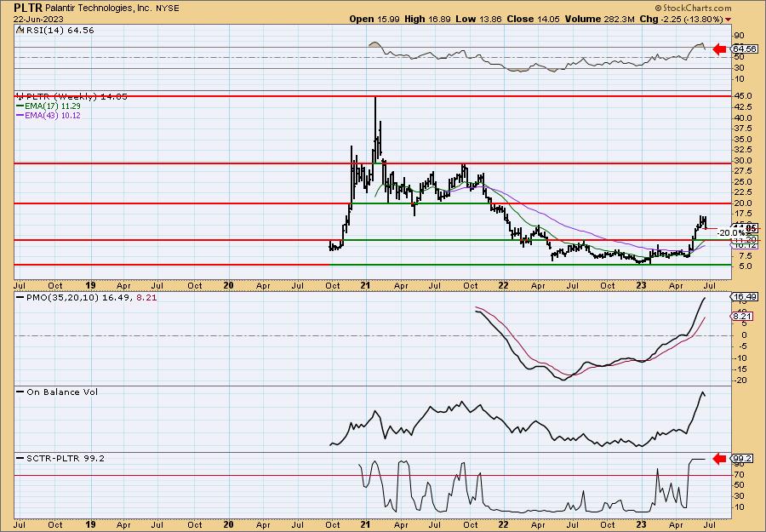Viewport: 766px width, 532px height.
Task: Select the chart date '22-Jun-2023'
Action: coord(38,19)
